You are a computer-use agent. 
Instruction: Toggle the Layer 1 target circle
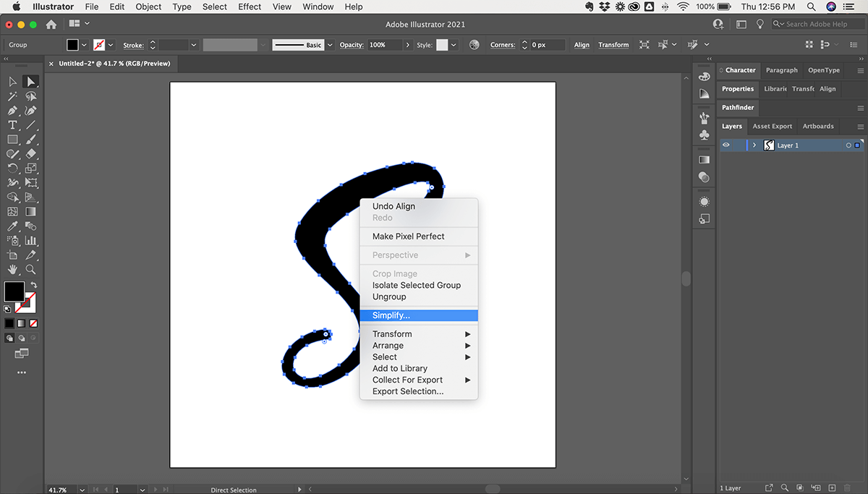tap(848, 145)
